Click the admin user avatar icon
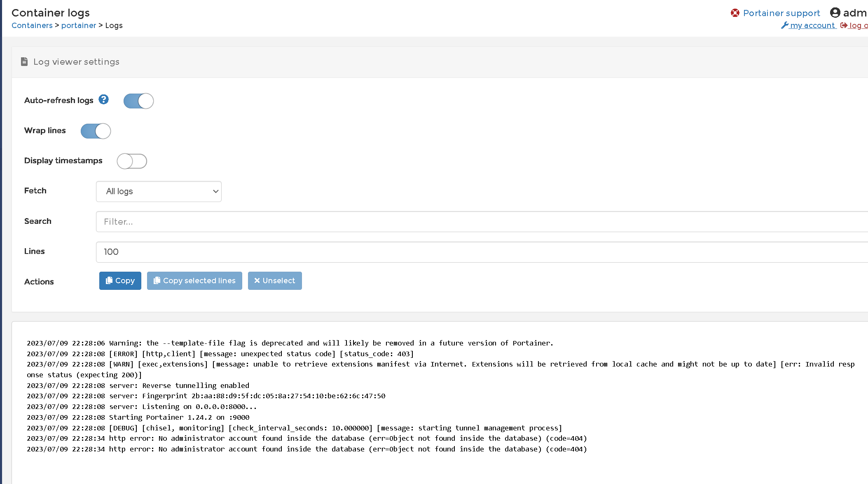Viewport: 868px width, 484px height. coord(835,13)
